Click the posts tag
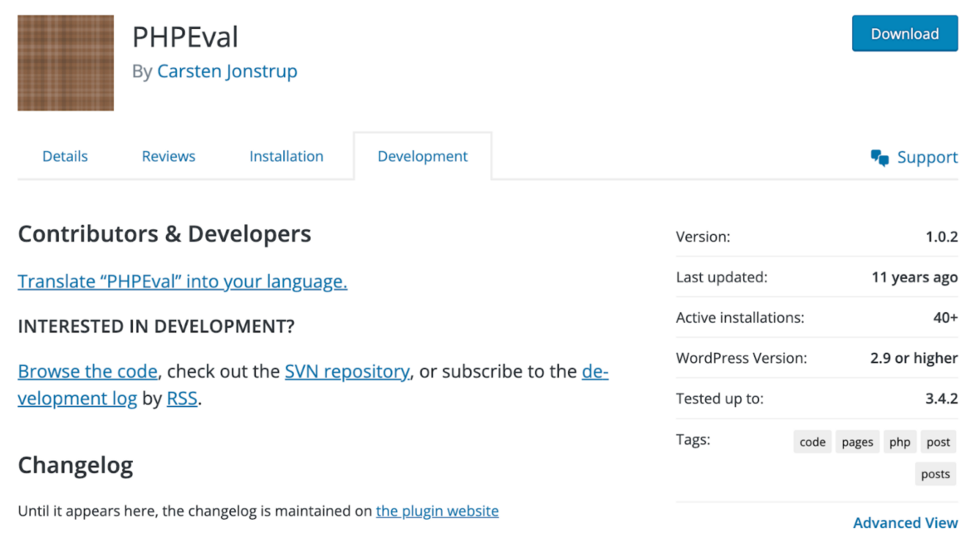 click(935, 473)
